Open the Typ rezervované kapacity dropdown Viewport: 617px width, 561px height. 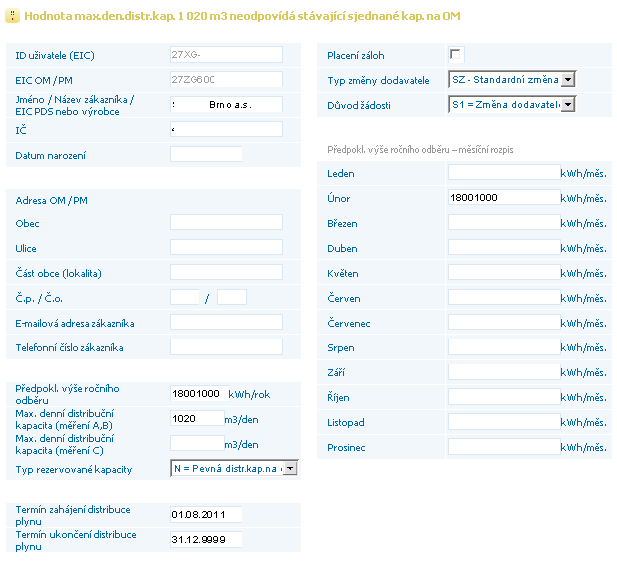tap(234, 468)
